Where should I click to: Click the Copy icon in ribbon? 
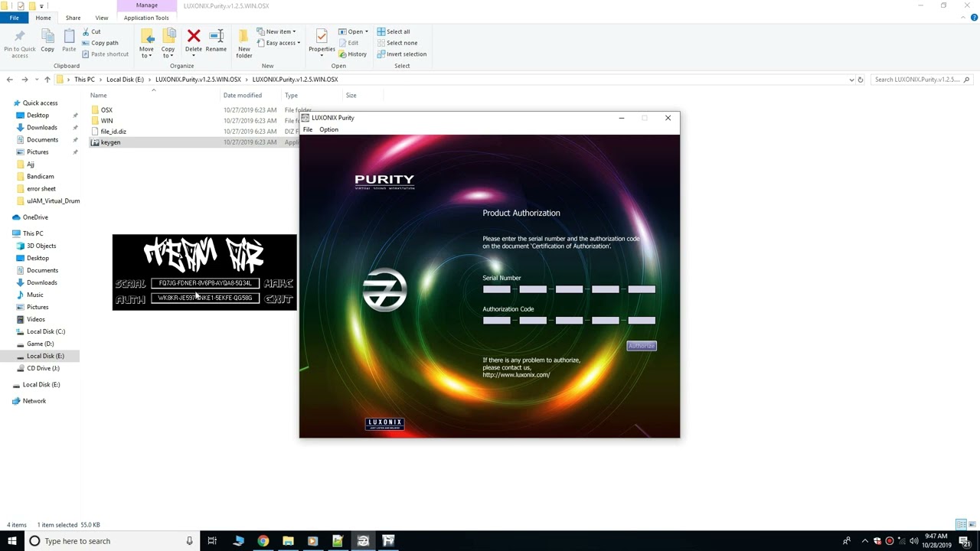tap(47, 37)
